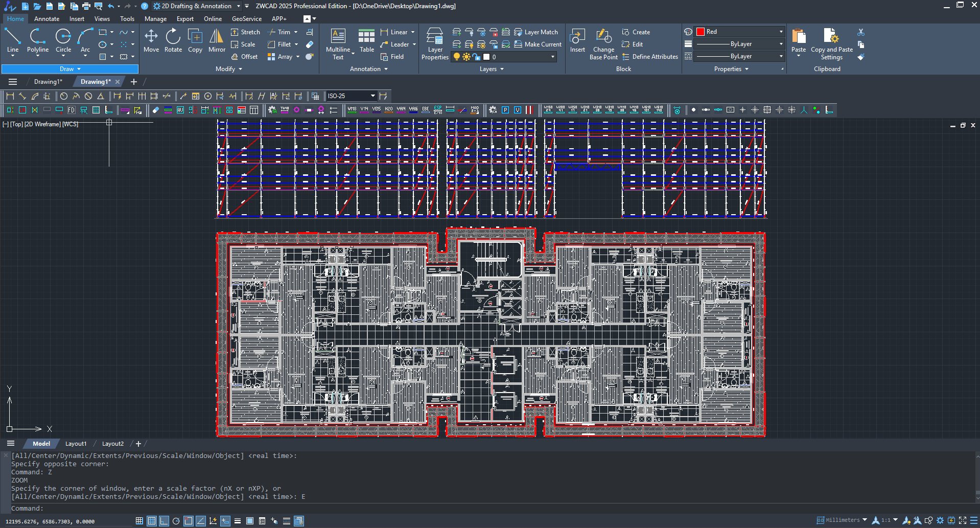Open Copy and Paste Settings

click(832, 44)
